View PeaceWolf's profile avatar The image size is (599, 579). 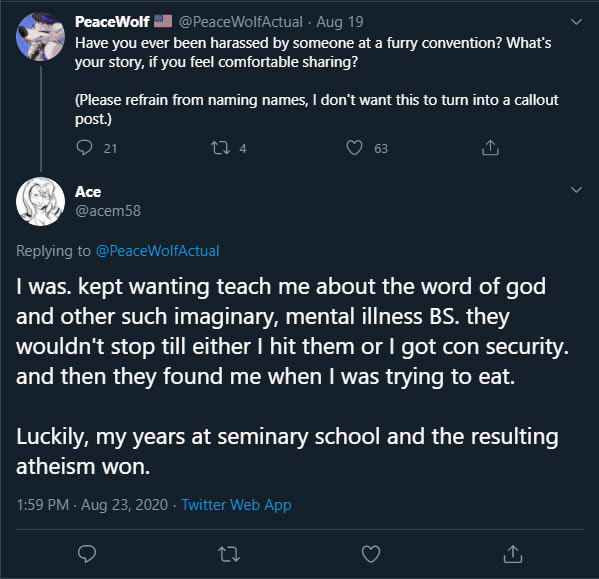click(40, 37)
